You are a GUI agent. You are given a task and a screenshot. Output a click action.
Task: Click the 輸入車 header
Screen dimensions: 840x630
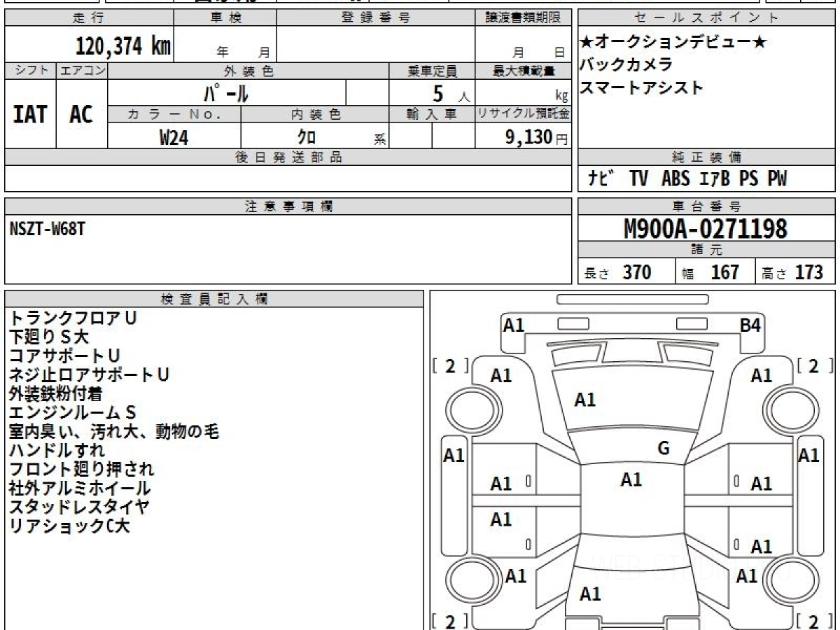pos(432,114)
